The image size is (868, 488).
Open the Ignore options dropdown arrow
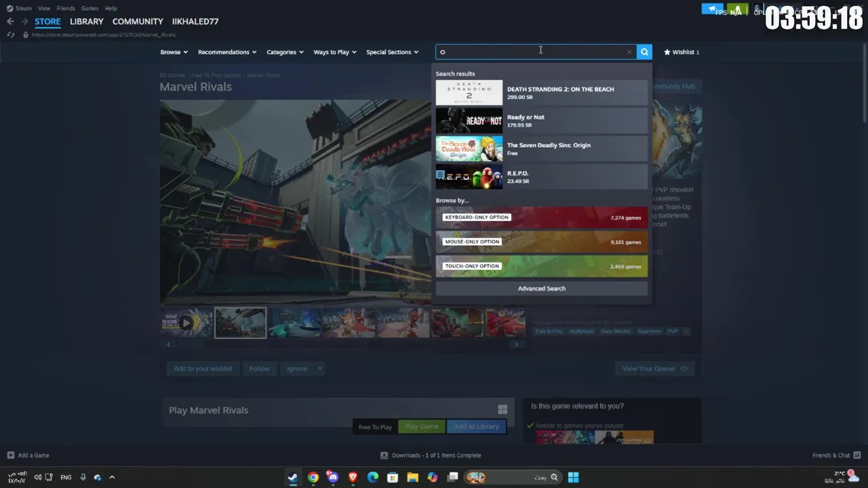(319, 369)
